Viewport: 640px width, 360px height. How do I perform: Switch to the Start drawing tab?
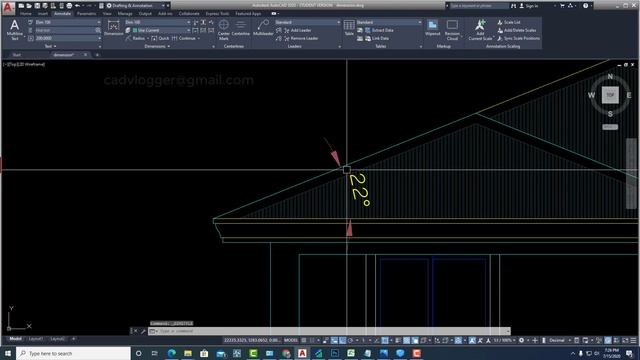point(17,55)
